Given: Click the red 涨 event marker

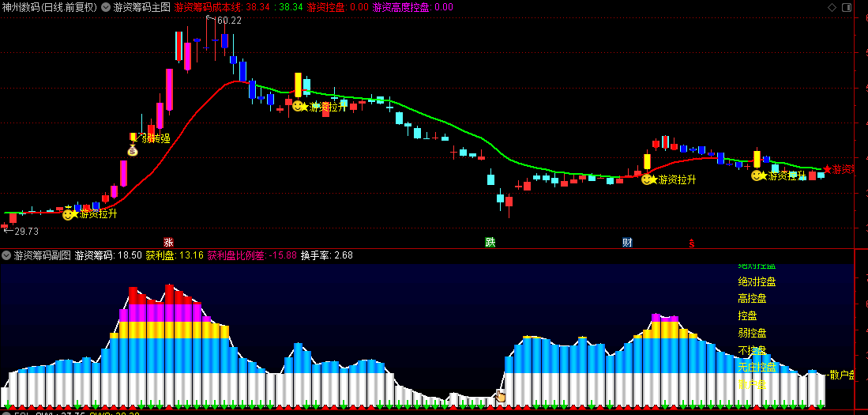Looking at the screenshot, I should click(x=168, y=242).
